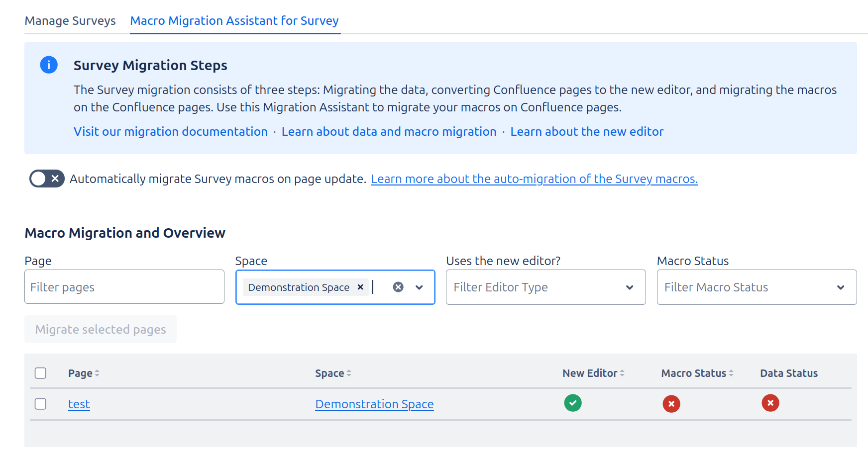Select the checkbox for test page

tap(41, 404)
